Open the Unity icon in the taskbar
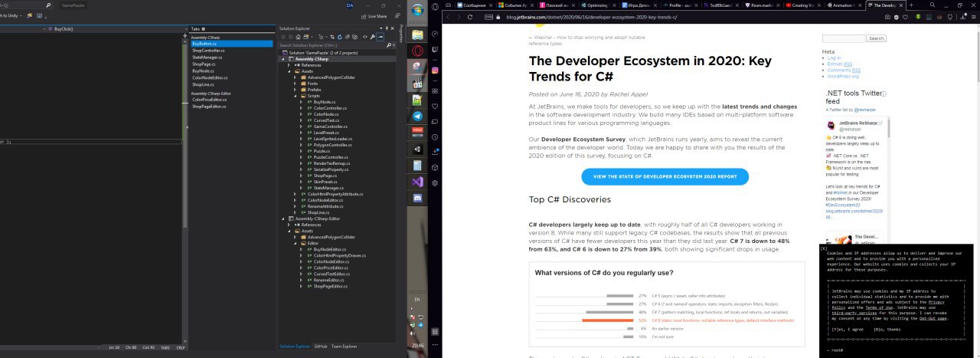This screenshot has width=980, height=358. point(417,149)
